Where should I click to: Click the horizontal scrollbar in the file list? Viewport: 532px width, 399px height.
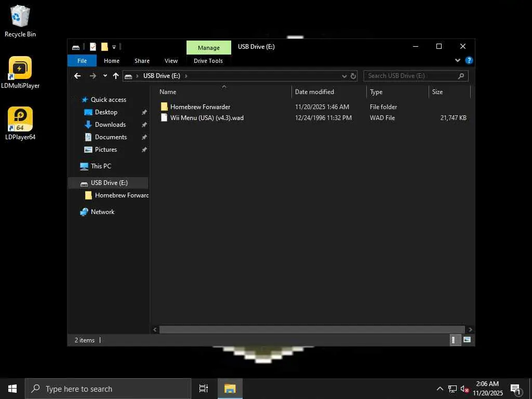312,329
